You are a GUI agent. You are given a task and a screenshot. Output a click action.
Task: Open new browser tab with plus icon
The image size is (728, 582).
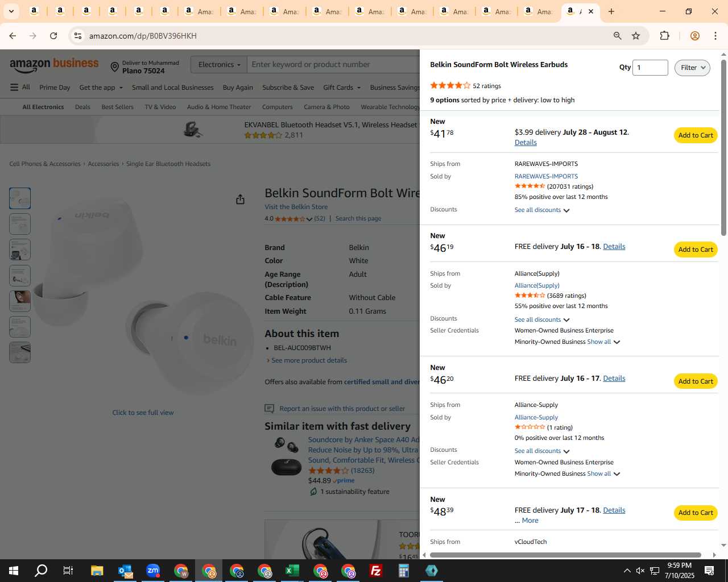[x=611, y=11]
